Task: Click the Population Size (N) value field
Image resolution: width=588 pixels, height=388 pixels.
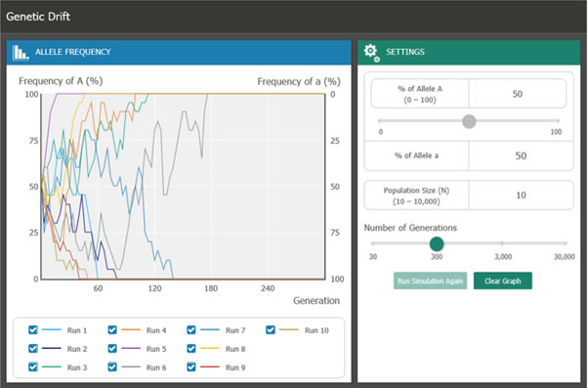Action: [521, 195]
